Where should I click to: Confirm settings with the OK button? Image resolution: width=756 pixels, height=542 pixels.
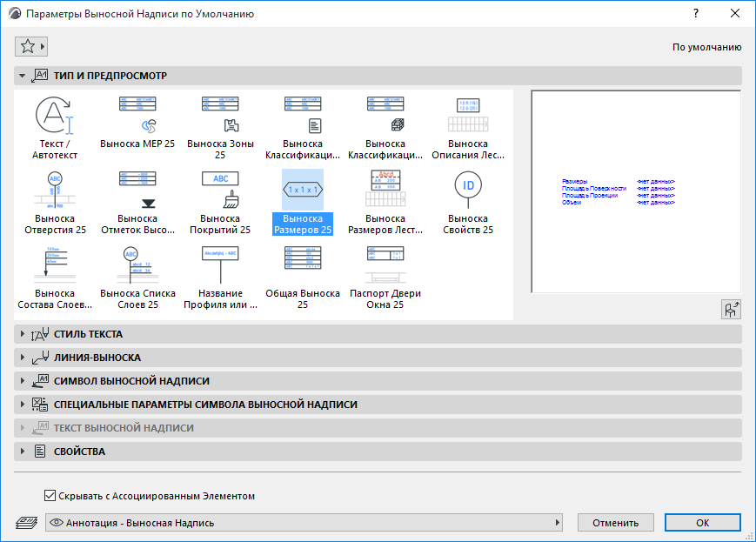[702, 523]
